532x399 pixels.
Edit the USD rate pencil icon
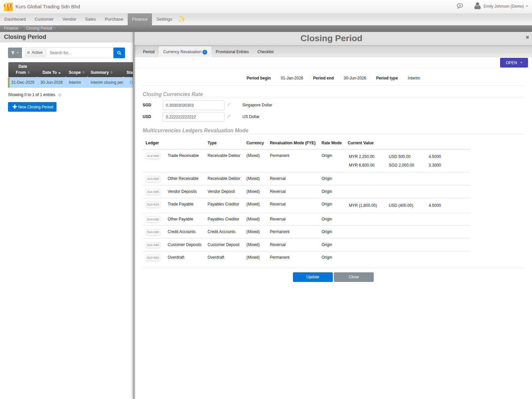[x=229, y=116]
